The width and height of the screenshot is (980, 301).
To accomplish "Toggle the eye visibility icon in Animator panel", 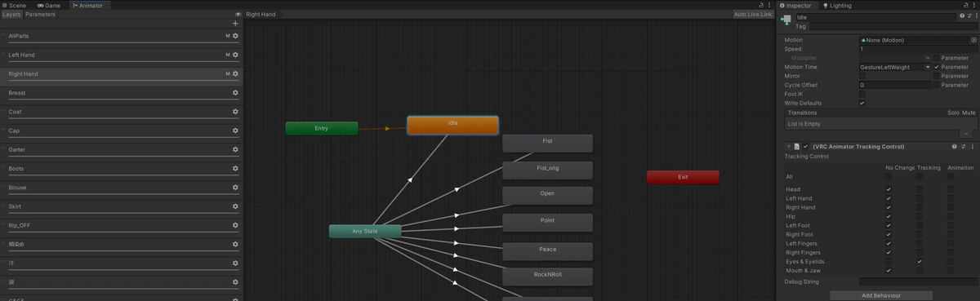I will tap(238, 15).
